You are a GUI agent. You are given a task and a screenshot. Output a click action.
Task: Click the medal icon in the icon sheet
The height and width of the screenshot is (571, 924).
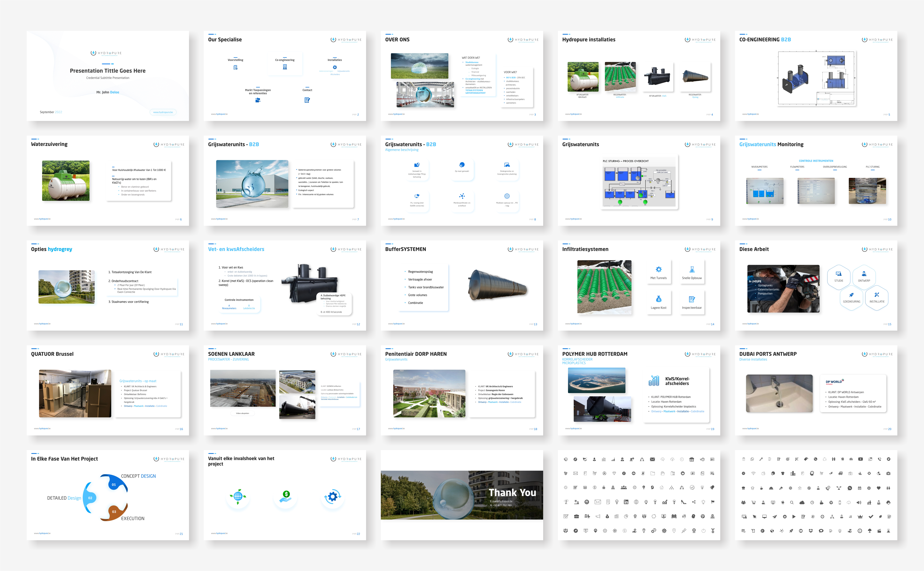713,531
